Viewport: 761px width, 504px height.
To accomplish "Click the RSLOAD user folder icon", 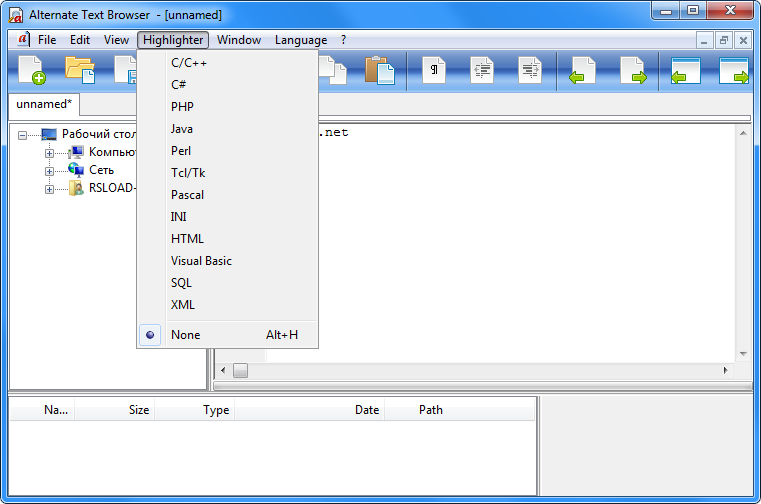I will (x=76, y=188).
